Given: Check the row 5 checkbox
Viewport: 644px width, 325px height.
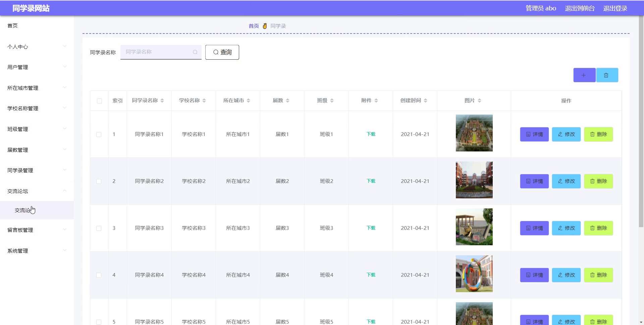Looking at the screenshot, I should click(99, 322).
